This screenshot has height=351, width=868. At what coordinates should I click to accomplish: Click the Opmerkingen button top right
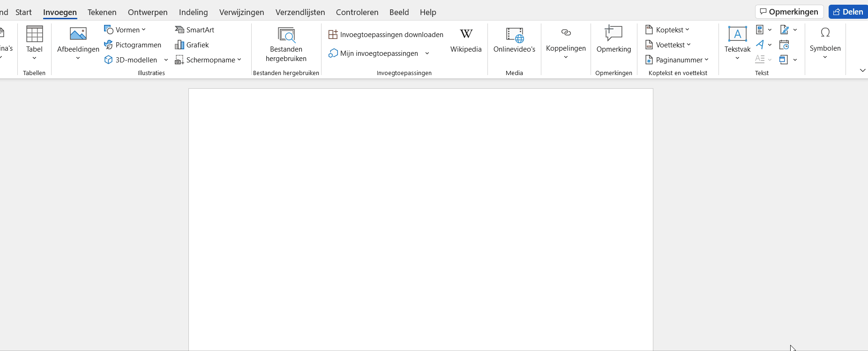(789, 12)
